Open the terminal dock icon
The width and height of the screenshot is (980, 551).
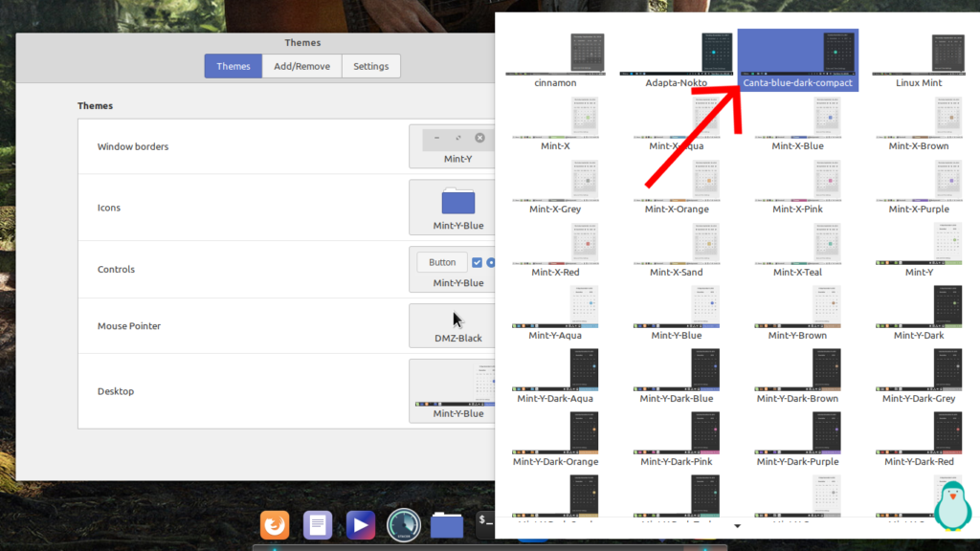pos(485,525)
